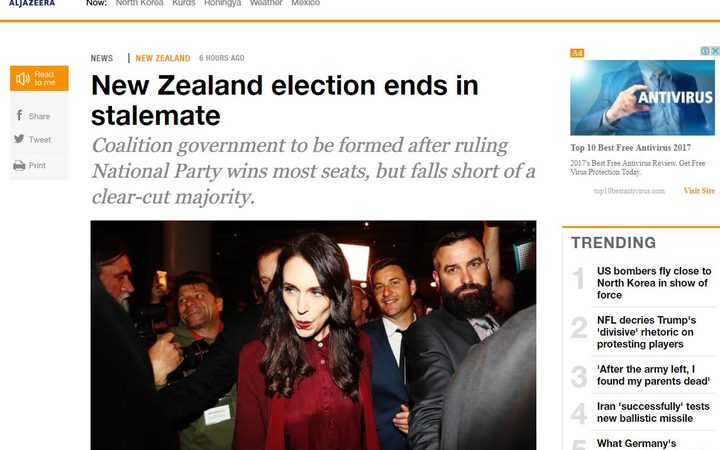Viewport: 720px width, 450px height.
Task: Open the Weather topic
Action: pos(266,3)
